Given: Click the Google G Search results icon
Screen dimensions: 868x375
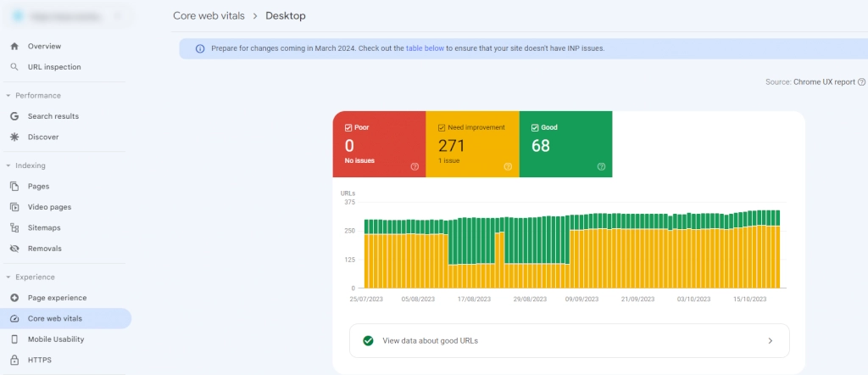Looking at the screenshot, I should point(15,116).
